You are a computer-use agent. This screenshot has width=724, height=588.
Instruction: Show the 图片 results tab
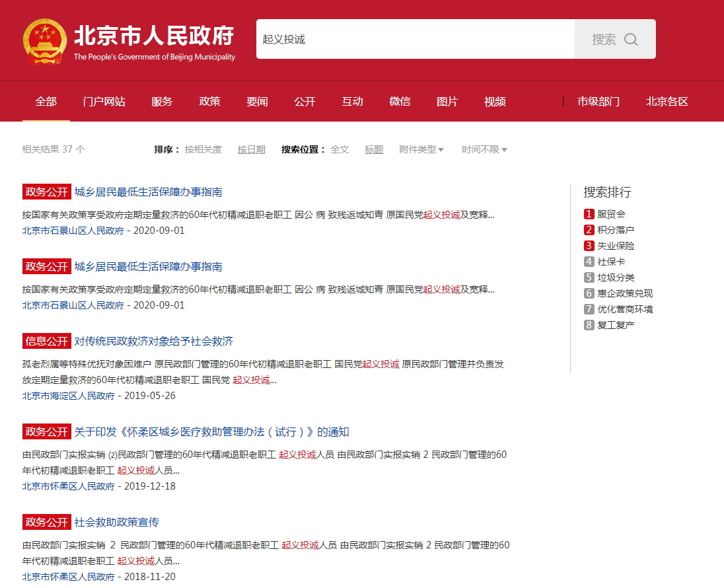click(447, 102)
